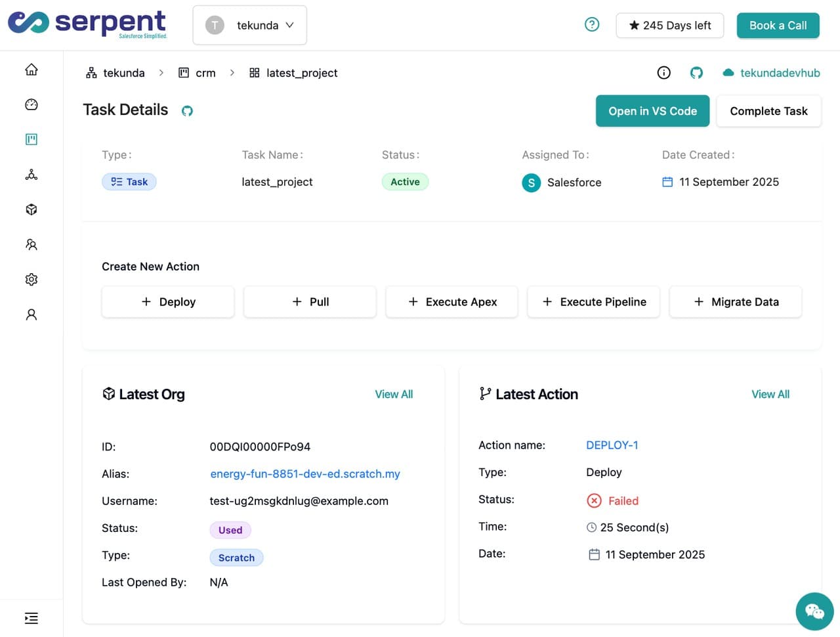Click the Task Details heading
Image resolution: width=840 pixels, height=637 pixels.
tap(125, 110)
